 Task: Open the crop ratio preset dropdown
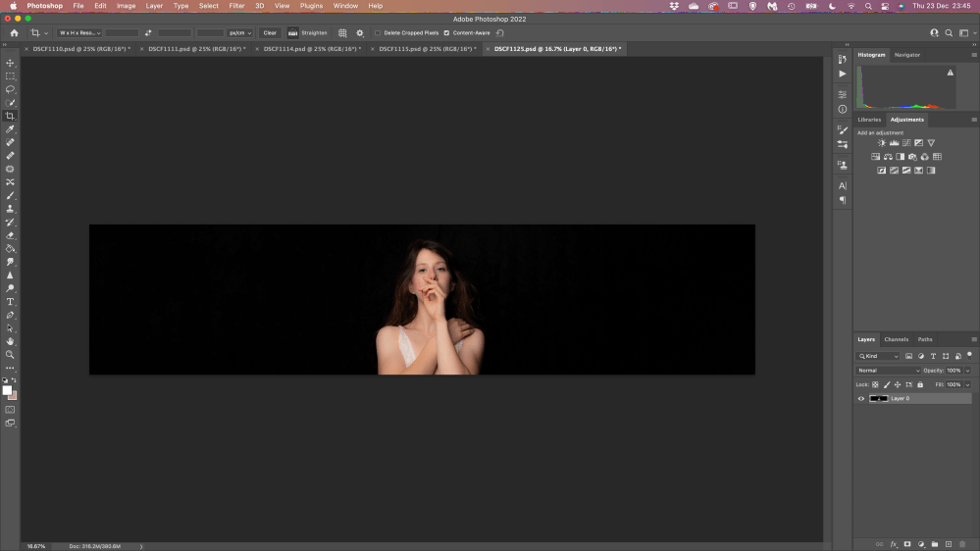tap(79, 32)
